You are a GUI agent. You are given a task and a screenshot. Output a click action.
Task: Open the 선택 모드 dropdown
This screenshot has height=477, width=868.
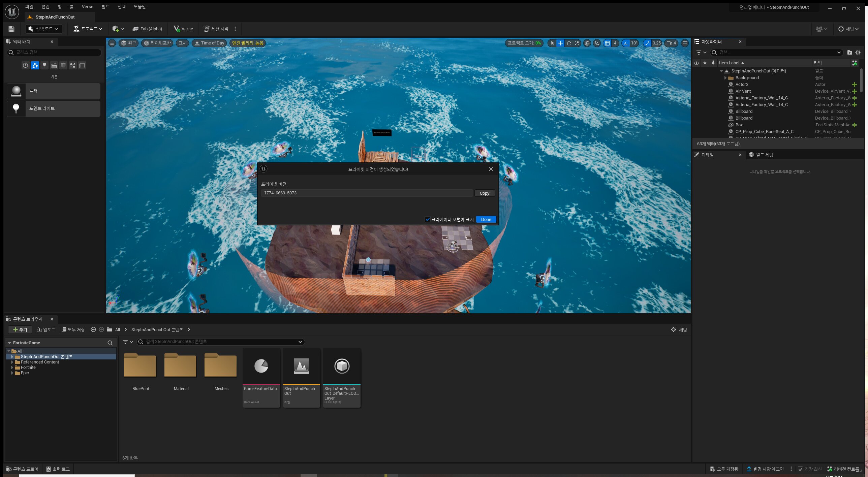(x=44, y=29)
